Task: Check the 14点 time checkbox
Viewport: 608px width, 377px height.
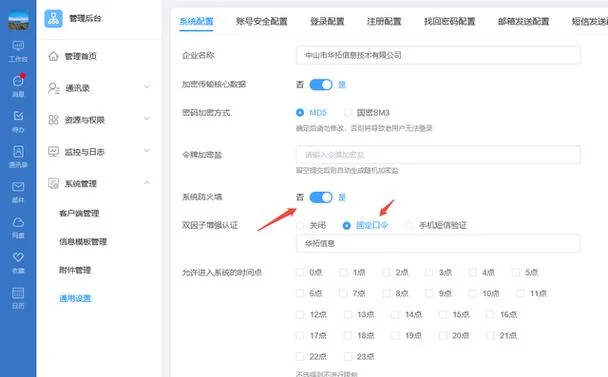Action: pos(395,314)
